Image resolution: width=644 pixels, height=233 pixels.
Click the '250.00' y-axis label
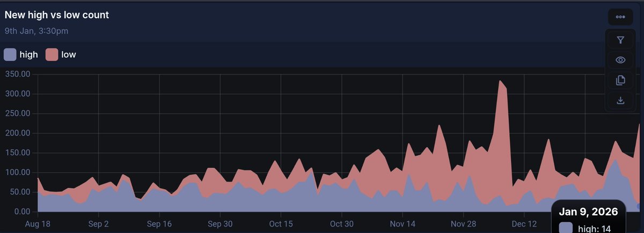17,114
